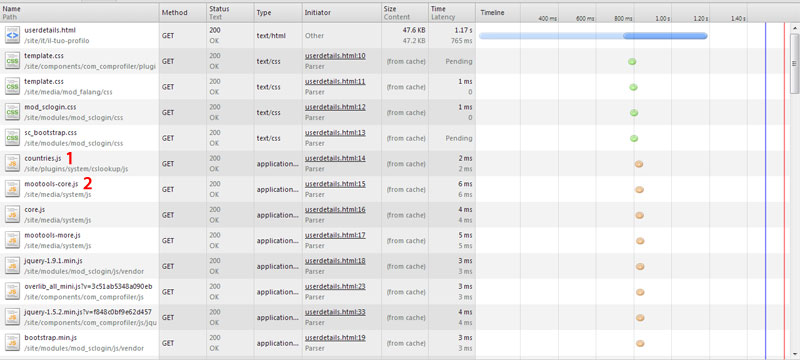Click the JS icon beside bootstrap.min.js

(12, 343)
